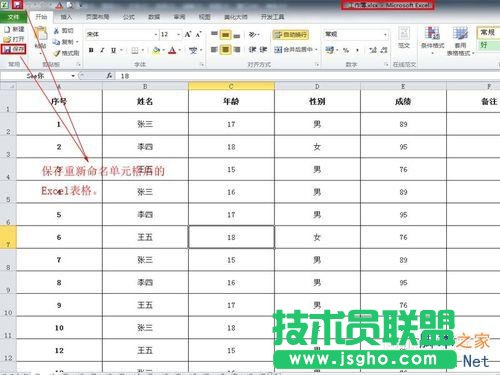
Task: Expand the Merge and Center dropdown arrow
Action: (316, 50)
